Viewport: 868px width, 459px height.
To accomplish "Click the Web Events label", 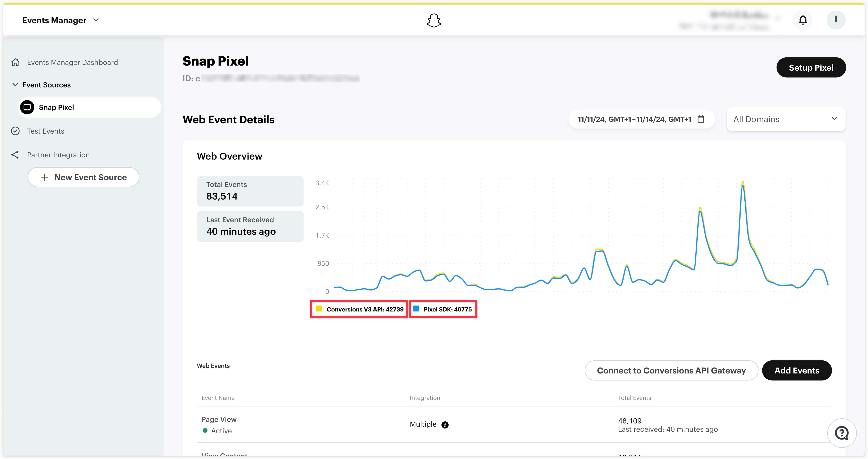I will (213, 366).
